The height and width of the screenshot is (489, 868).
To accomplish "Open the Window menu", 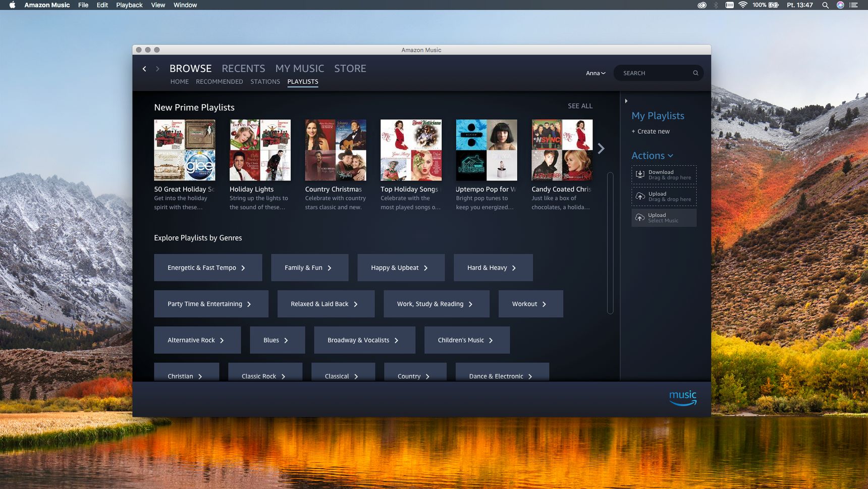I will tap(185, 5).
